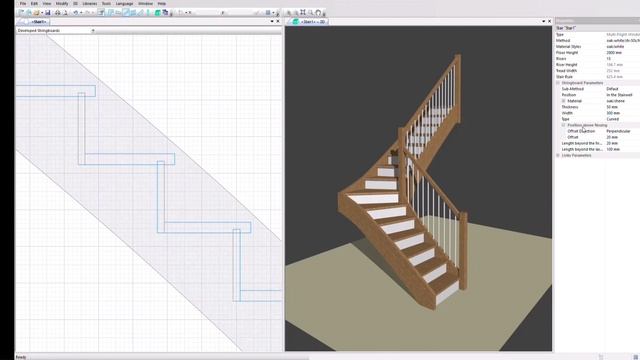
Task: Open the Tools menu
Action: 106,3
